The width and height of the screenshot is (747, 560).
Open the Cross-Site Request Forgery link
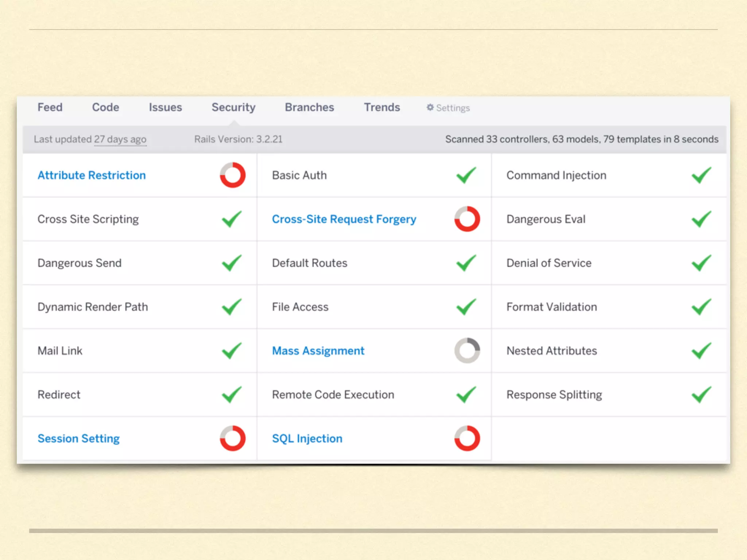[344, 219]
